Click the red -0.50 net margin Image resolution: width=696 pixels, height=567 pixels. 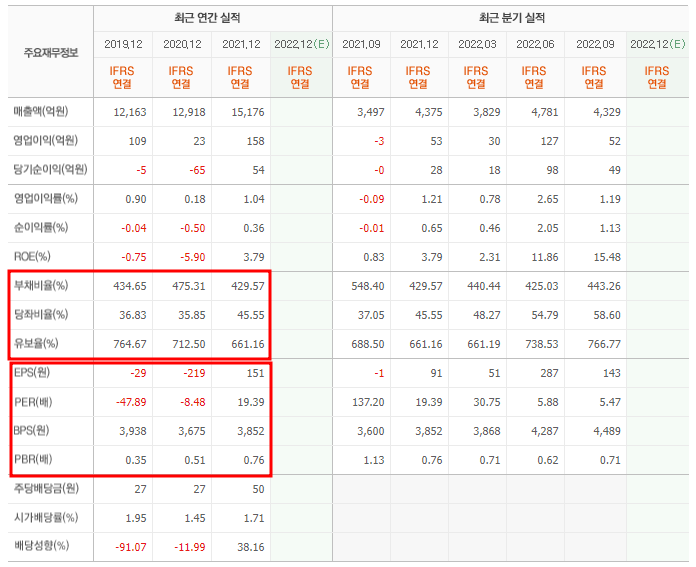193,228
